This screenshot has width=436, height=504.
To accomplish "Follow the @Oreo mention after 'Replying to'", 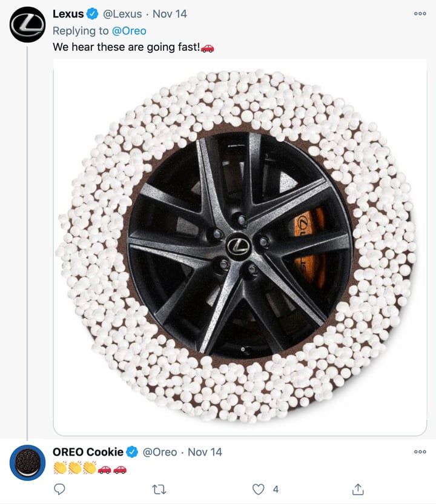I will click(130, 30).
